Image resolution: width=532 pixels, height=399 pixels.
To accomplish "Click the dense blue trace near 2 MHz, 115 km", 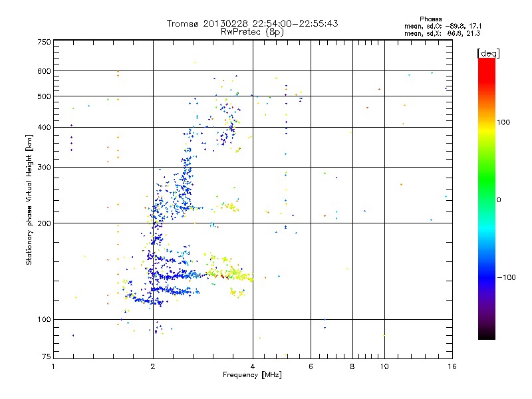I will click(146, 300).
